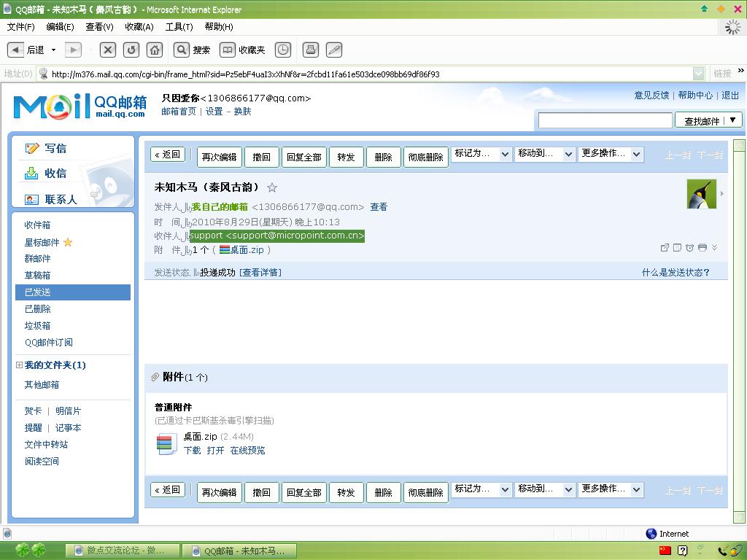Image resolution: width=747 pixels, height=560 pixels.
Task: Click the alarm clock reminder icon
Action: pos(689,248)
